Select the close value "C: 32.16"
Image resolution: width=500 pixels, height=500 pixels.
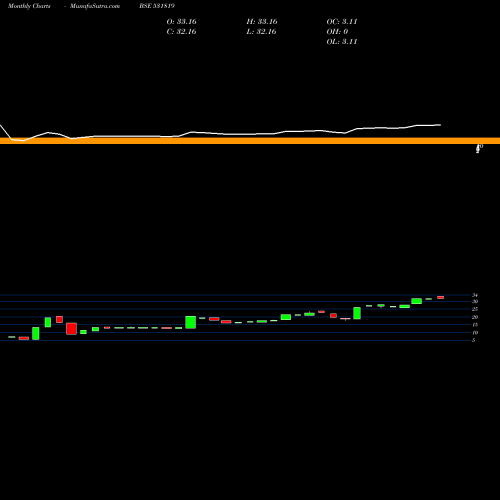pos(182,32)
